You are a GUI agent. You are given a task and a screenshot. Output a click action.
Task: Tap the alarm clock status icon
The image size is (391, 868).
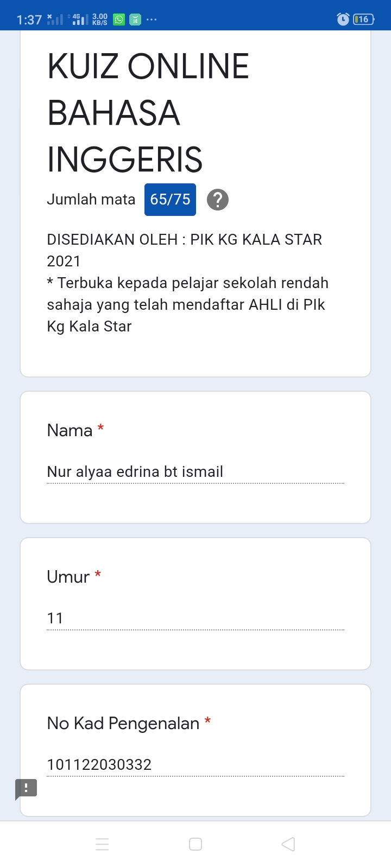343,20
